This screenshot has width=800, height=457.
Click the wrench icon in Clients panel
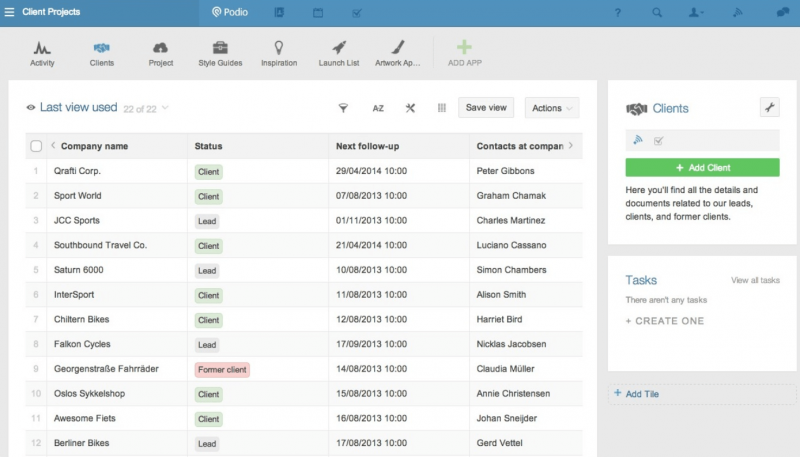(x=769, y=107)
